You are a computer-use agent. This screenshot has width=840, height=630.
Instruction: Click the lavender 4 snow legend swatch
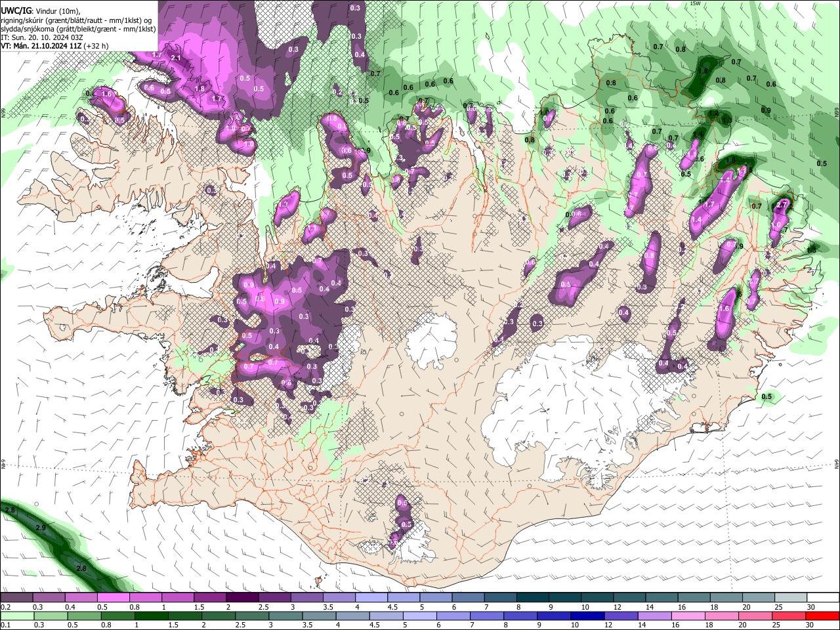(x=371, y=598)
